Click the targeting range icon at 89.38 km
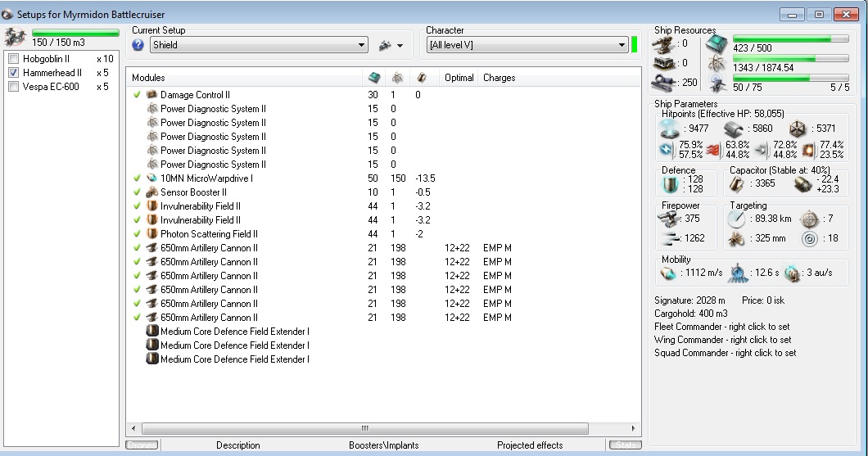Image resolution: width=868 pixels, height=456 pixels. click(x=736, y=219)
